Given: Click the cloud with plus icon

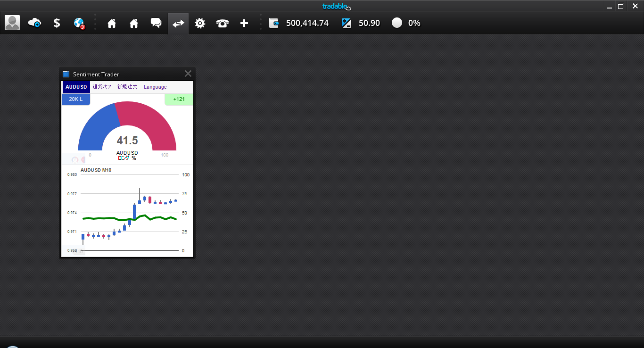Looking at the screenshot, I should pyautogui.click(x=34, y=23).
